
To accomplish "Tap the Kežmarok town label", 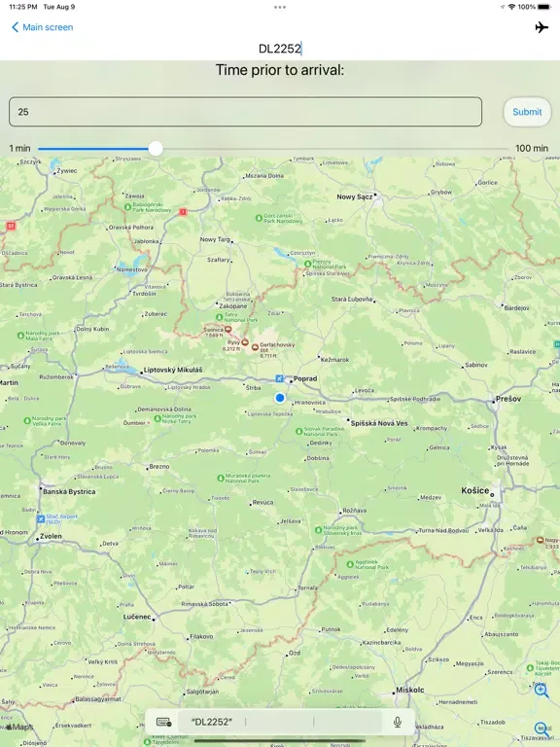I will point(335,360).
